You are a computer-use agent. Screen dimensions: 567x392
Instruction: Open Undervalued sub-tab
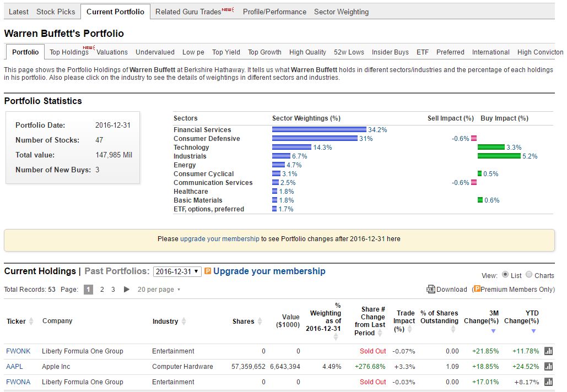[155, 52]
